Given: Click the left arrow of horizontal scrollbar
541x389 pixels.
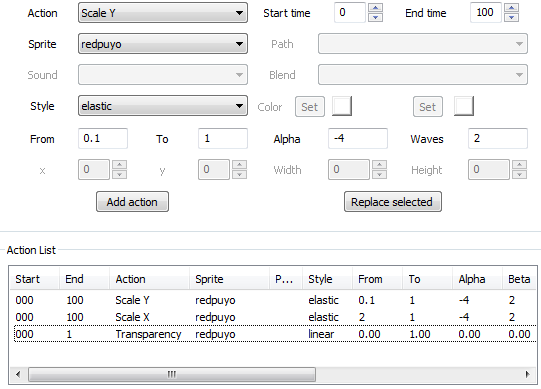Looking at the screenshot, I should tap(18, 374).
